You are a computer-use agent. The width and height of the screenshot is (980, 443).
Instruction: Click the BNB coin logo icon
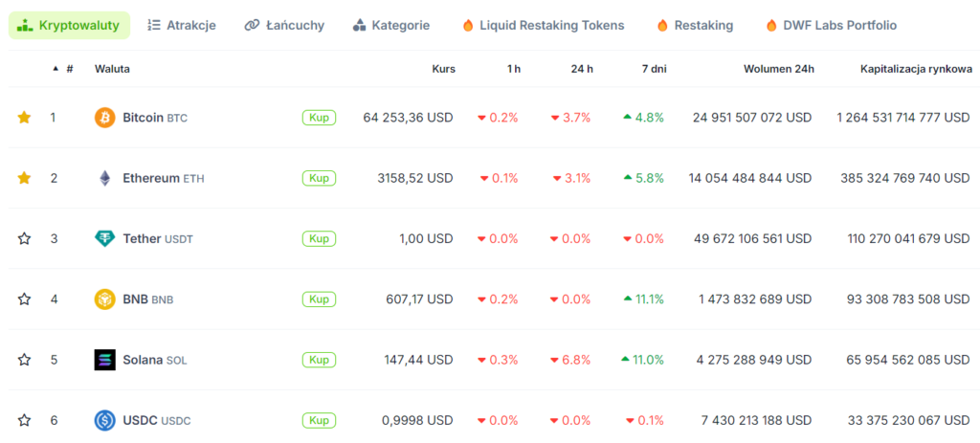(104, 299)
